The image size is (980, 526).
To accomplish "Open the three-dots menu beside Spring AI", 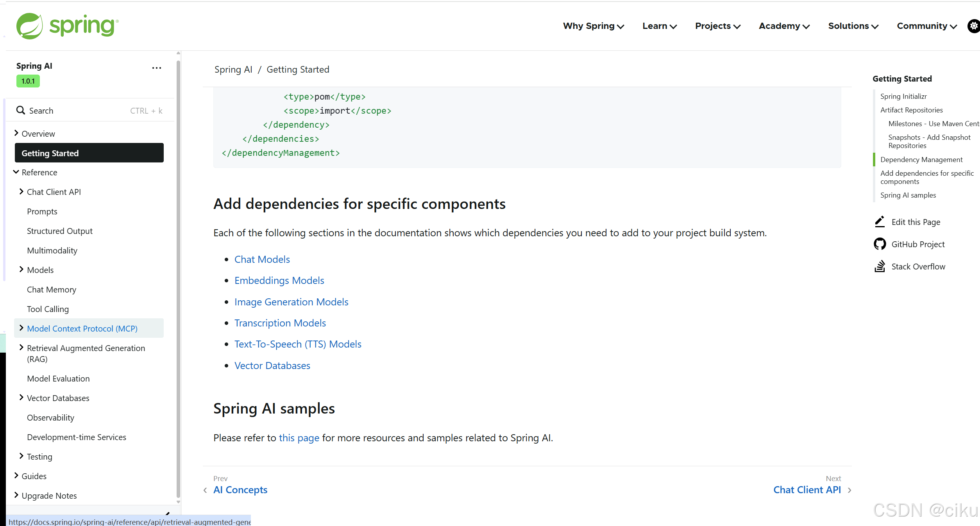I will pos(157,68).
